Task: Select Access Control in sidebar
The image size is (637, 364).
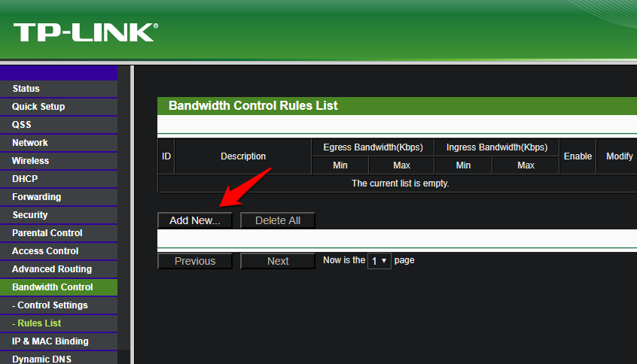Action: pyautogui.click(x=59, y=251)
